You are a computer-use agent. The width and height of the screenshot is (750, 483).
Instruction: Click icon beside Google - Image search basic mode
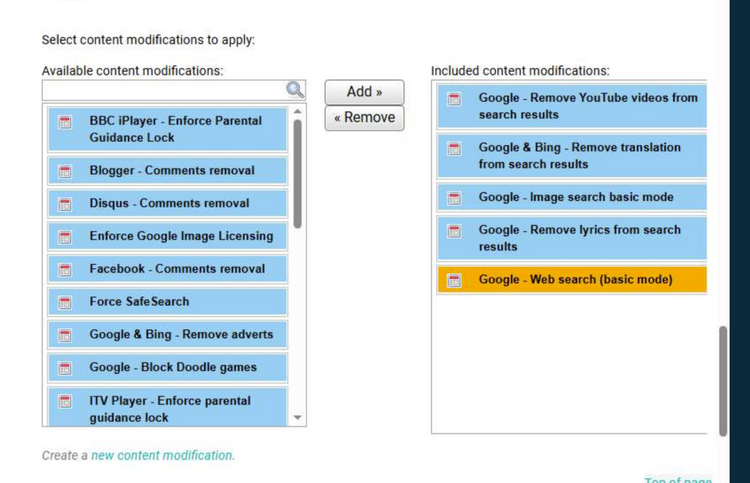(454, 198)
